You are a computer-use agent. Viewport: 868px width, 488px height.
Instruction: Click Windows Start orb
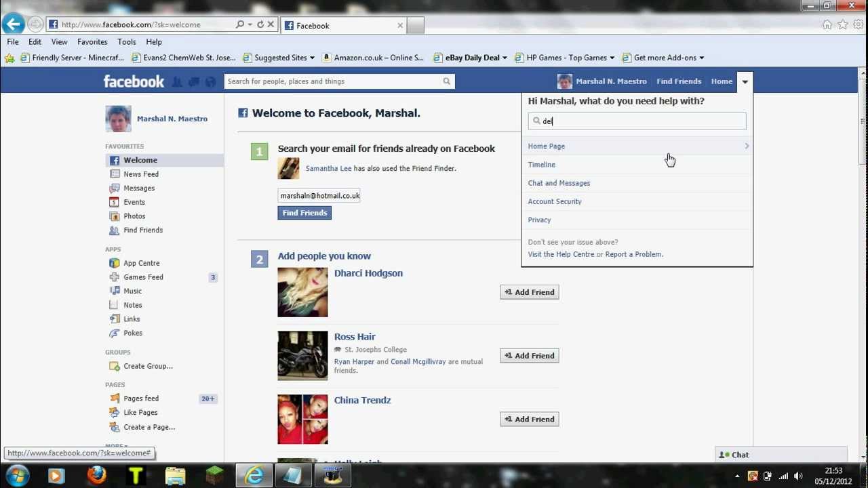click(16, 476)
